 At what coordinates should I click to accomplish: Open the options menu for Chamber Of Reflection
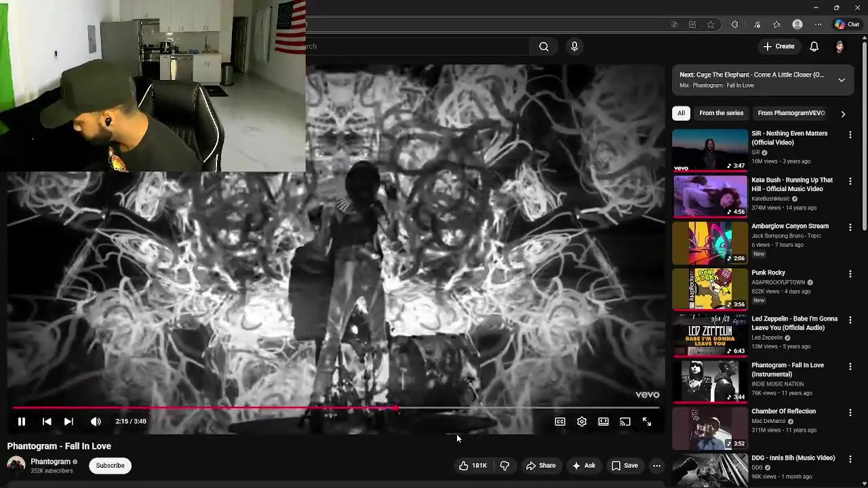[850, 413]
